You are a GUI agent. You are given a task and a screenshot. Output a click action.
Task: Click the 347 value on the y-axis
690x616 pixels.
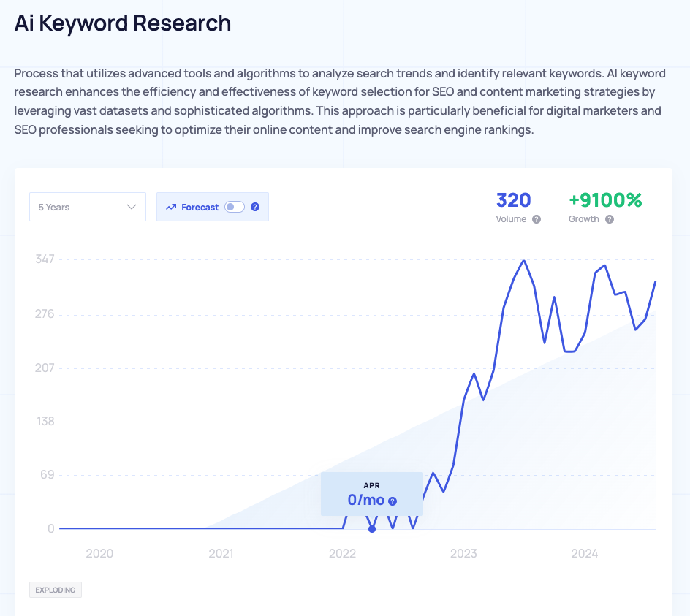pos(45,259)
